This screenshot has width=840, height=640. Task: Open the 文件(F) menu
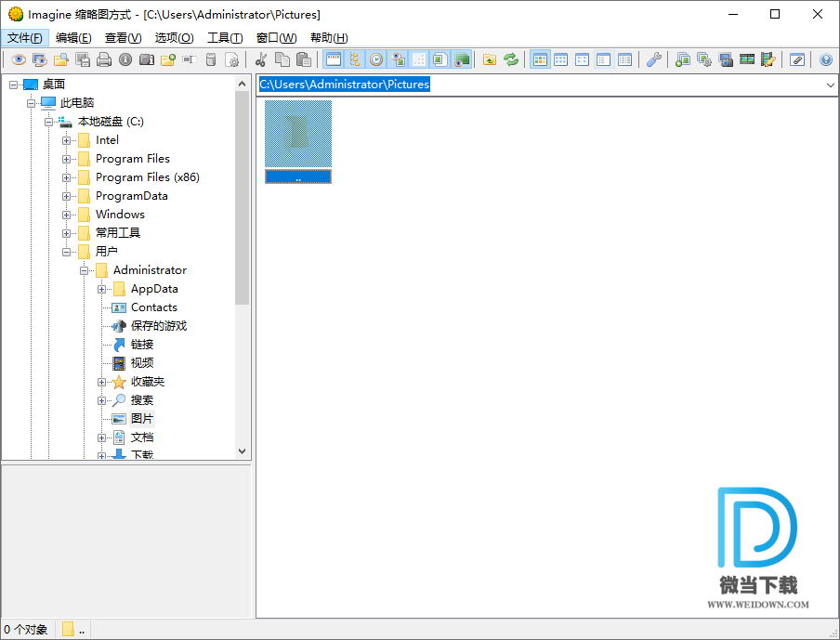pos(25,37)
